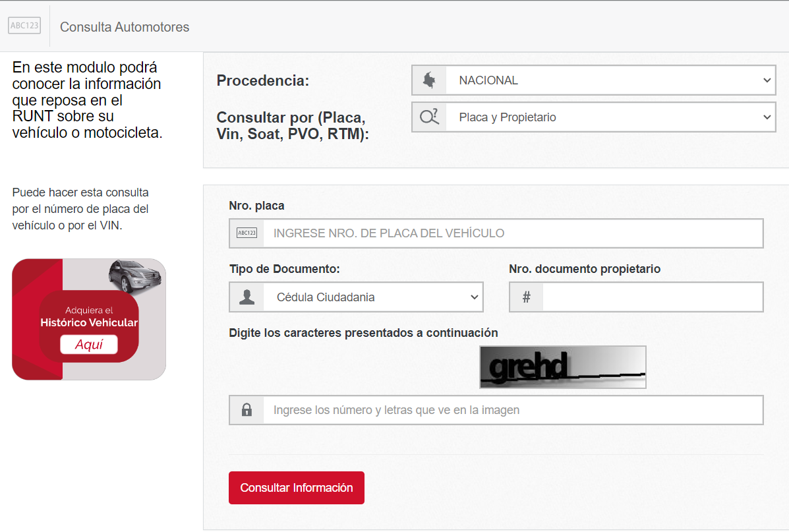This screenshot has height=532, width=789.
Task: Click the padlock icon beside captcha input
Action: 247,409
